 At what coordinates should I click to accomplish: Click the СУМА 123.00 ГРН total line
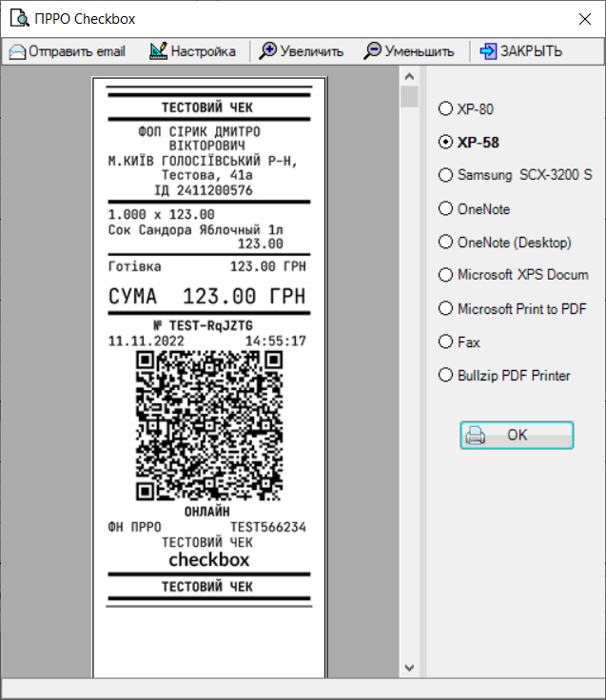(207, 296)
